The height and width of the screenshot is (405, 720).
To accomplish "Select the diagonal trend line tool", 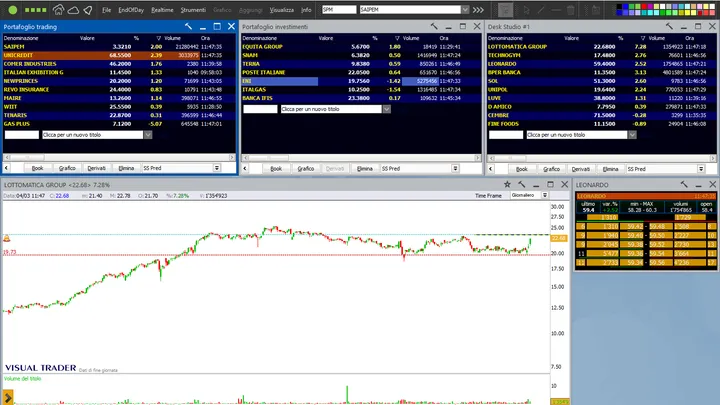I will click(x=541, y=10).
